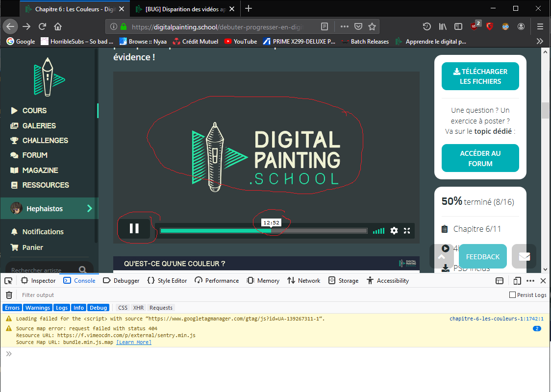Reload the current page
The width and height of the screenshot is (551, 392).
(x=43, y=26)
